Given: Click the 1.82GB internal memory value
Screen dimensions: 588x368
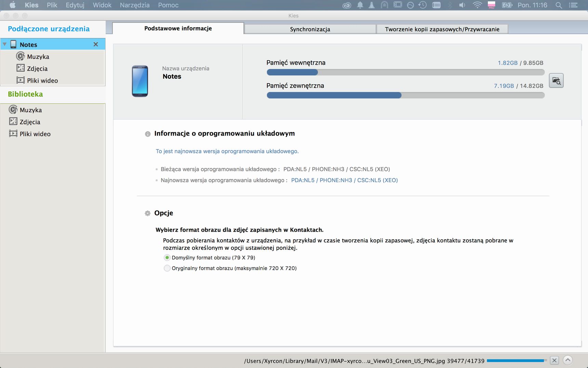Looking at the screenshot, I should coord(508,63).
